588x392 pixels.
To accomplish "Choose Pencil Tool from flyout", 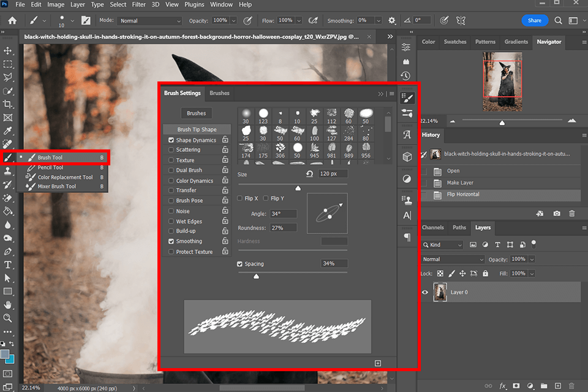I will tap(51, 167).
